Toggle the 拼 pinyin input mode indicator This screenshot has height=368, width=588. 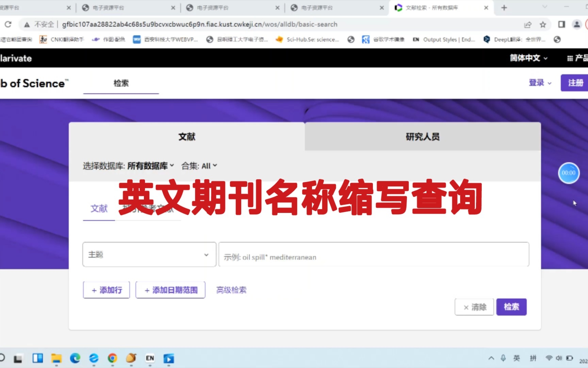[533, 358]
